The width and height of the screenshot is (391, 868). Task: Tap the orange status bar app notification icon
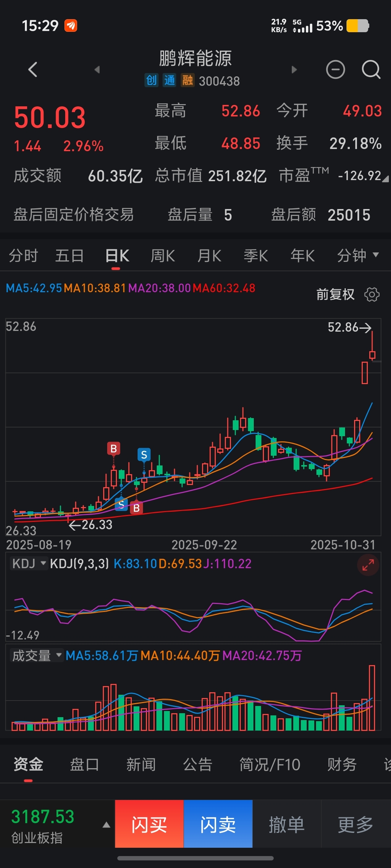point(71,25)
